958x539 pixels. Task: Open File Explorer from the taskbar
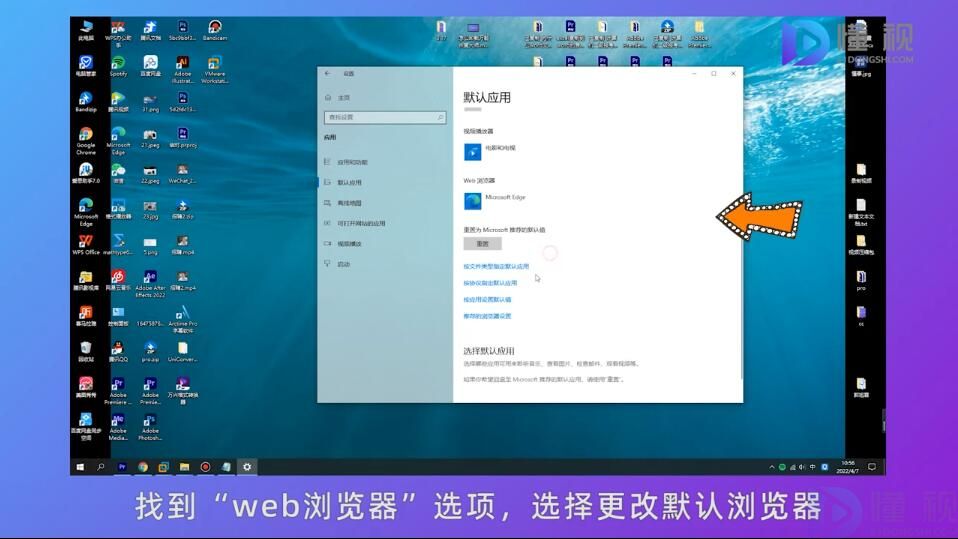(x=184, y=467)
